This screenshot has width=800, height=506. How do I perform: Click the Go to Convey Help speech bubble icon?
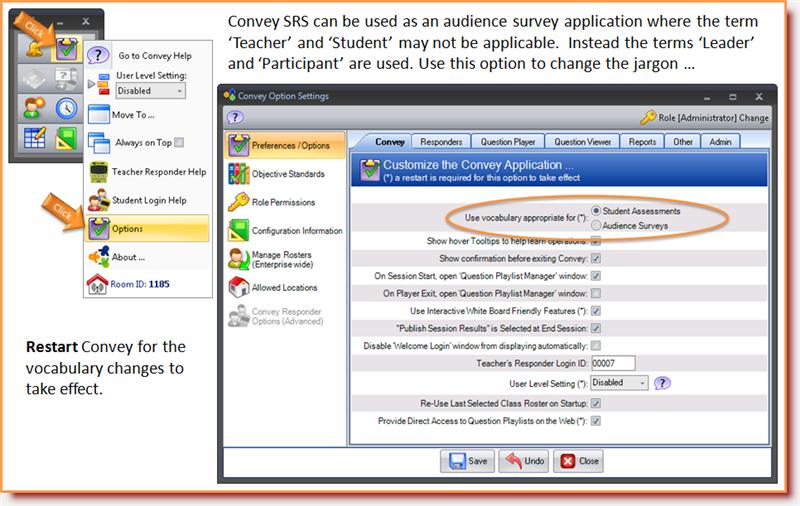pyautogui.click(x=98, y=55)
